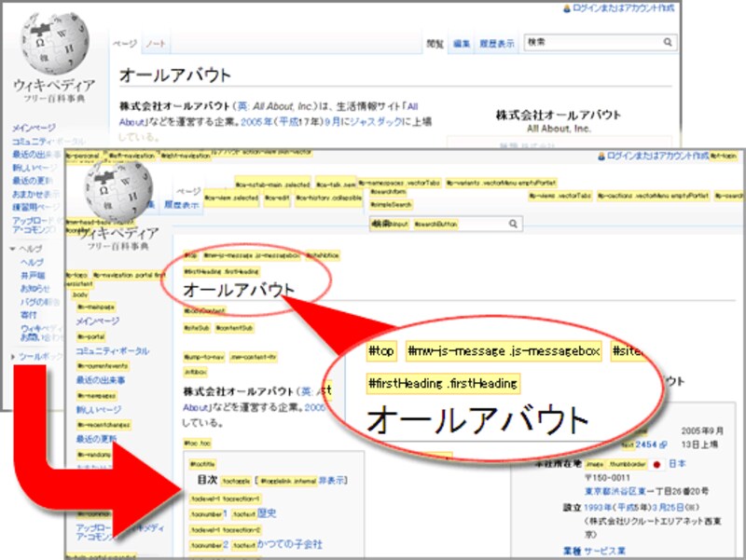Click the person icon beside ログインまたはアカウント作成

tap(565, 7)
